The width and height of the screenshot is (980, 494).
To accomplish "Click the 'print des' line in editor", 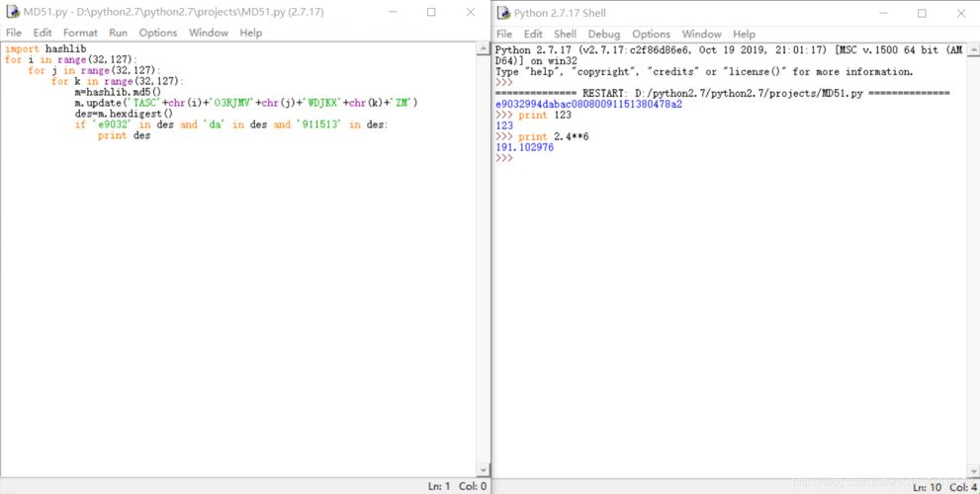I will click(124, 135).
